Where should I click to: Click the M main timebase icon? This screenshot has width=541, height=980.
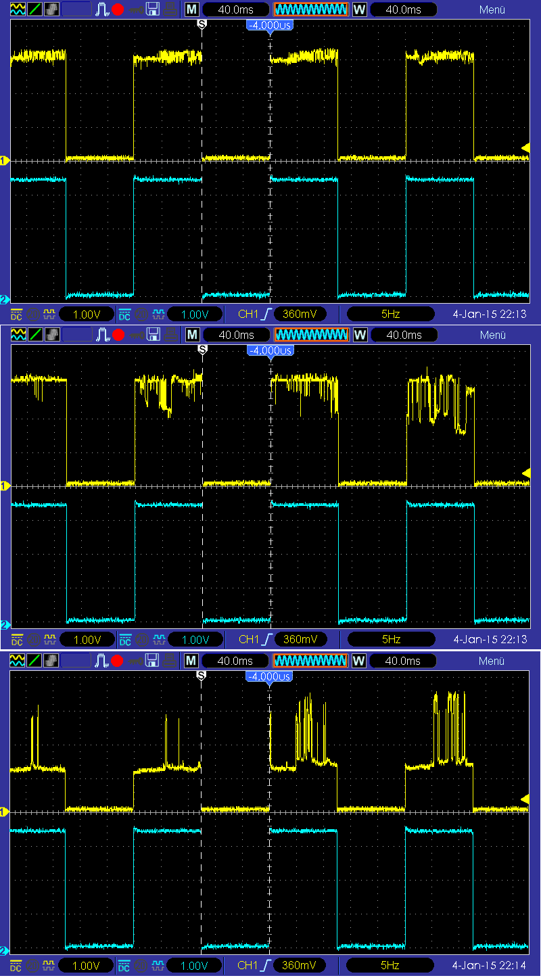191,9
